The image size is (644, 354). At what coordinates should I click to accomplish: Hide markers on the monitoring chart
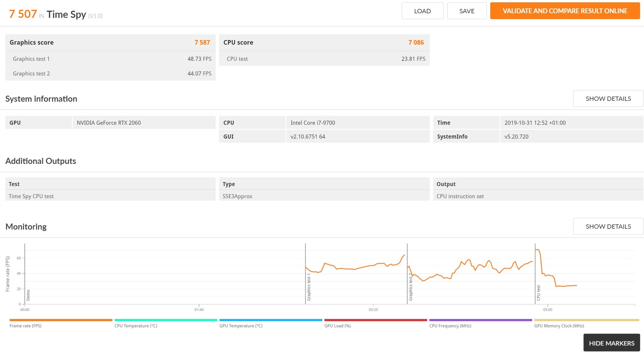(611, 343)
